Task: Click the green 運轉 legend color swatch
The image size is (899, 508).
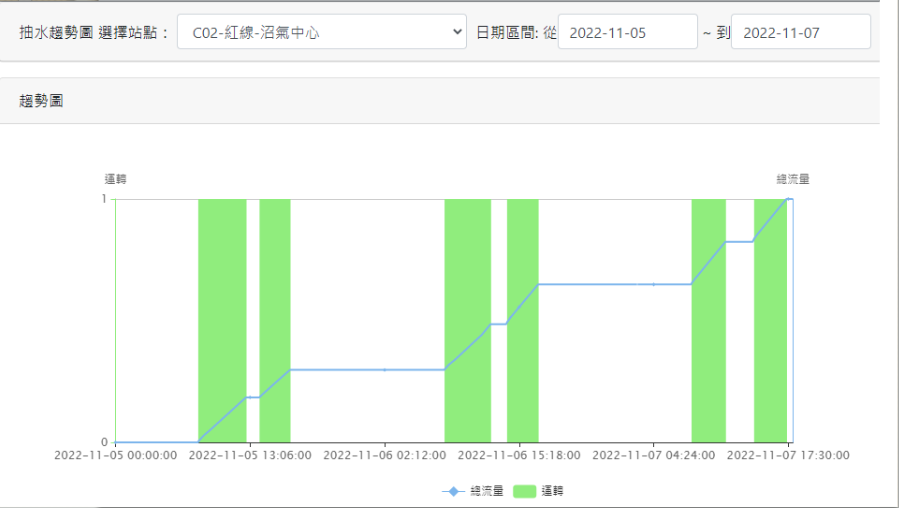Action: (524, 491)
